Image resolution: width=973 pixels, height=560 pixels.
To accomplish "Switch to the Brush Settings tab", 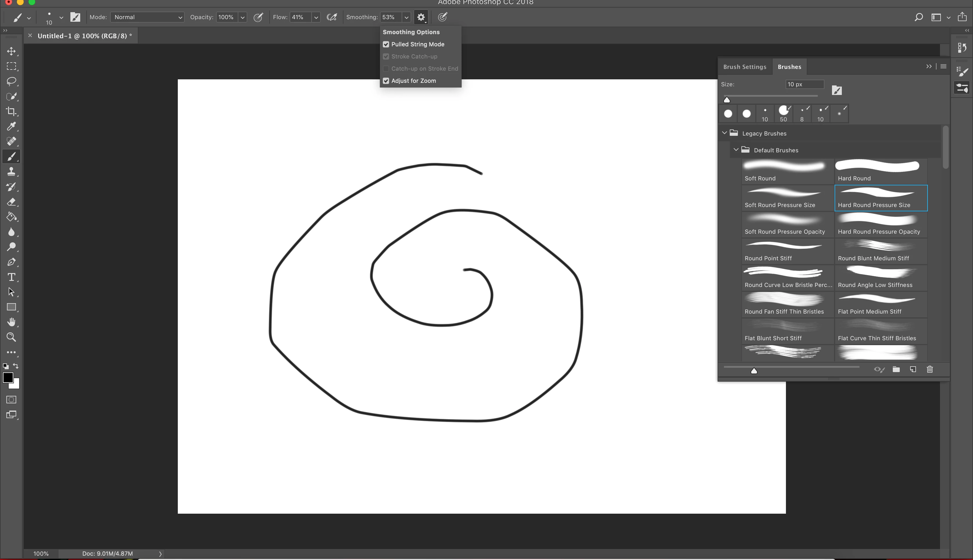I will pos(745,67).
